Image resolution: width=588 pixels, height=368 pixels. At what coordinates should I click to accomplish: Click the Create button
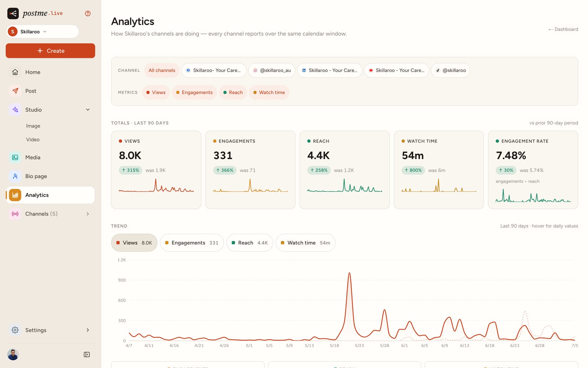(50, 51)
